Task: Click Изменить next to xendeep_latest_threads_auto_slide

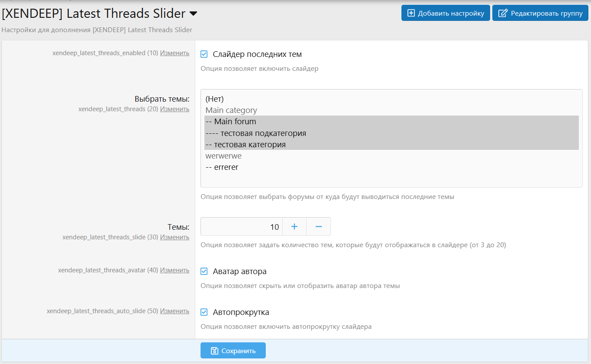Action: click(174, 311)
